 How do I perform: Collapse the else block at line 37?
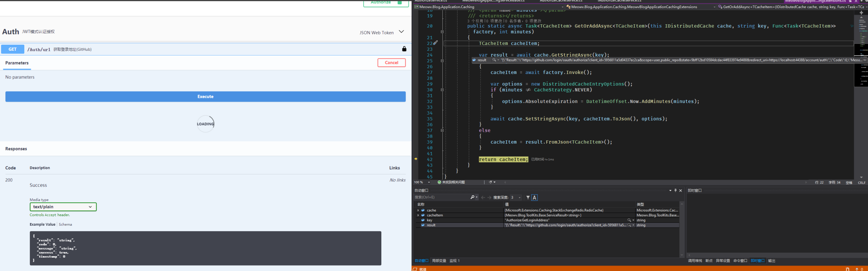click(442, 130)
